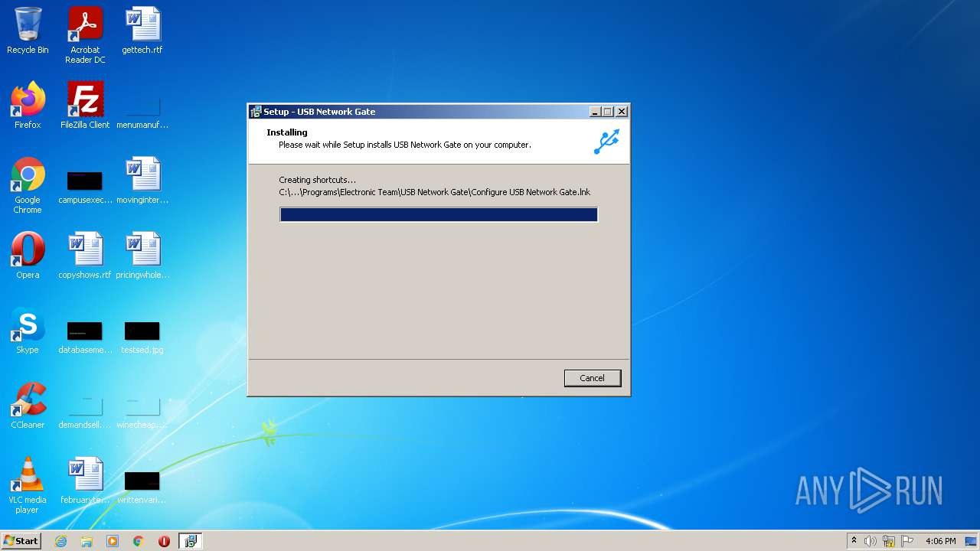980x551 pixels.
Task: Click the 'Creating shortcuts...' status text
Action: point(317,180)
